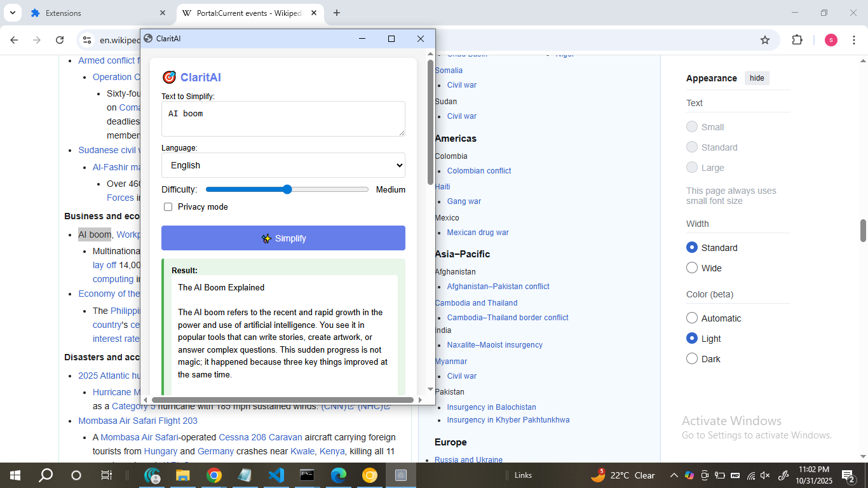Open Task View in taskbar

click(x=107, y=475)
